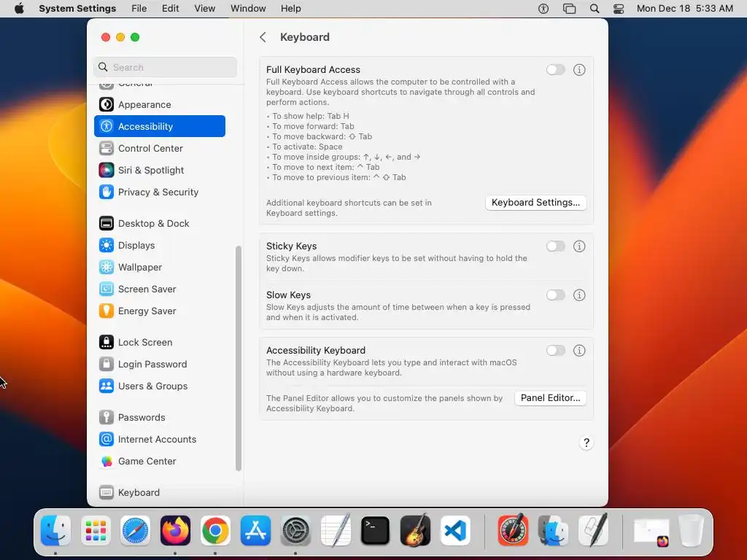Open Control Center in menu bar
Viewport: 747px width, 560px height.
(x=619, y=9)
